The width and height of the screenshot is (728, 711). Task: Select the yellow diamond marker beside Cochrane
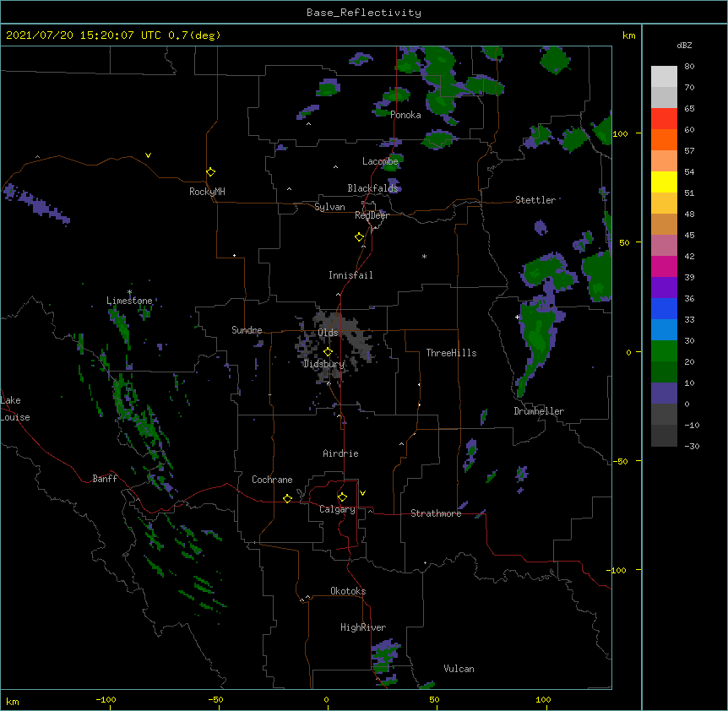pos(287,498)
